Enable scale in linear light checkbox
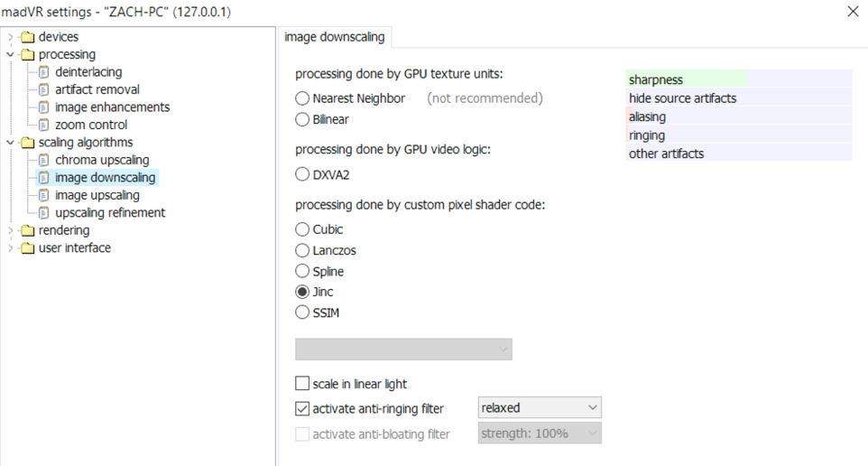This screenshot has width=868, height=466. tap(302, 384)
